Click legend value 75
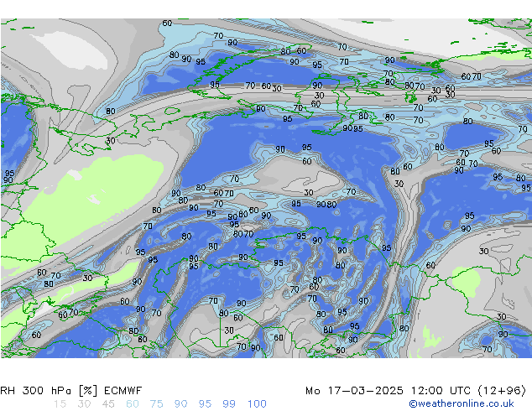 [156, 403]
